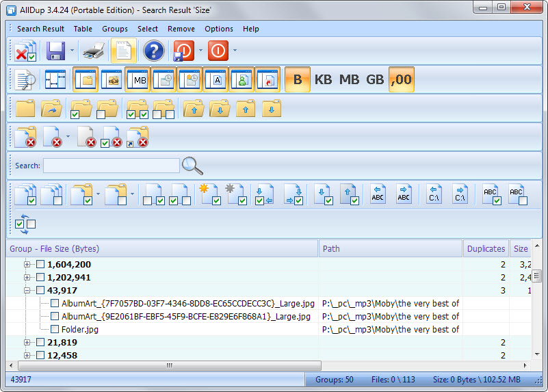
Task: Expand the 1,604,200 group
Action: tap(27, 265)
